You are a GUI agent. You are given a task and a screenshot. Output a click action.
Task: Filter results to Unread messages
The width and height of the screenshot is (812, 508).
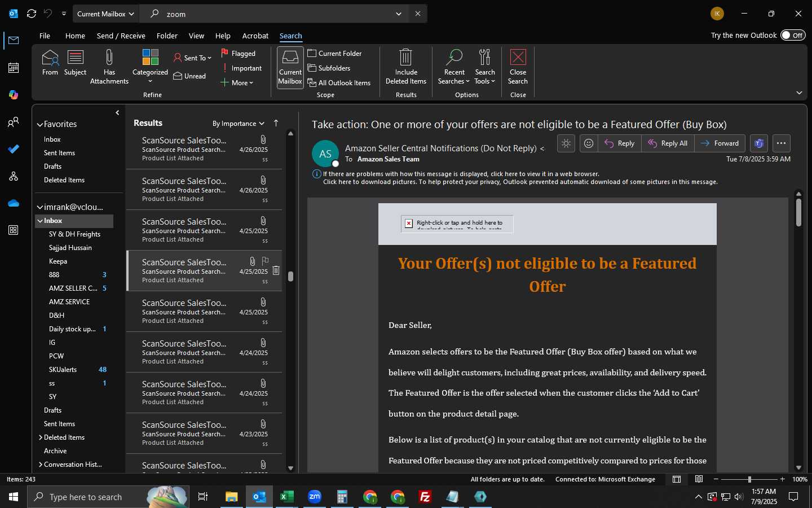tap(190, 76)
